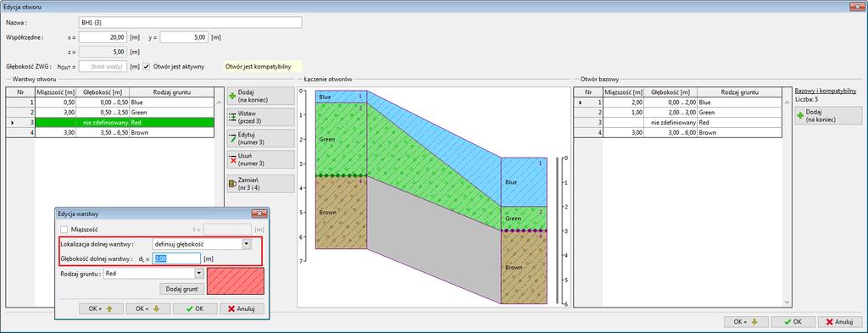868x333 pixels.
Task: Select the Brown row in Otwór bazowy table
Action: 677,133
